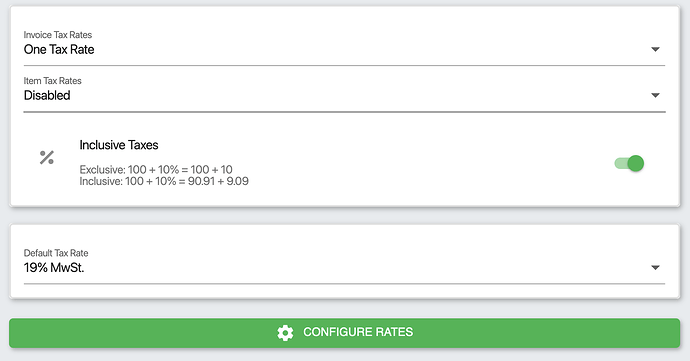Image resolution: width=690 pixels, height=361 pixels.
Task: Click the Invoice Tax Rates label
Action: click(x=58, y=35)
